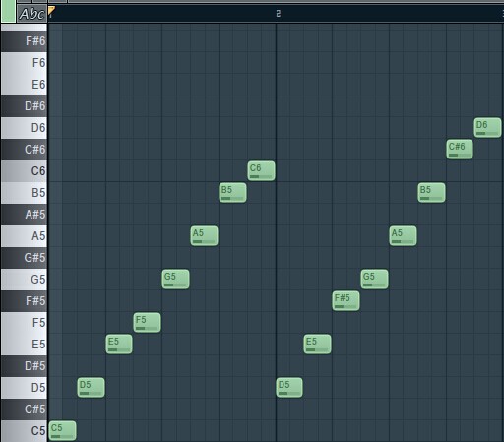Play the D#5 piano key
This screenshot has width=504, height=442.
[x=24, y=366]
